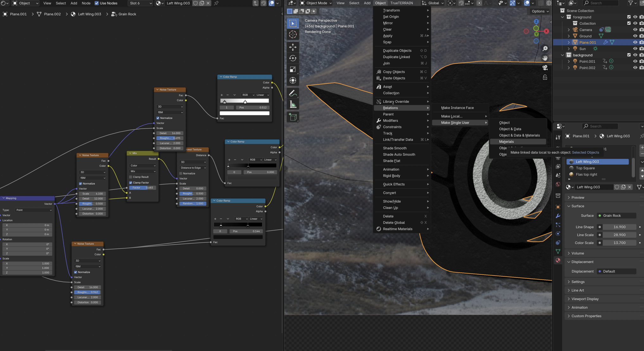644x351 pixels.
Task: Click the outliner filter funnel icon
Action: (631, 3)
